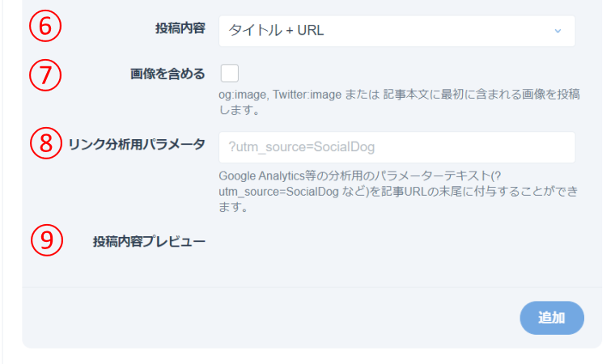Select the 'タイトル + URL' text in combo box
Screen dimensions: 615x364
(x=277, y=31)
